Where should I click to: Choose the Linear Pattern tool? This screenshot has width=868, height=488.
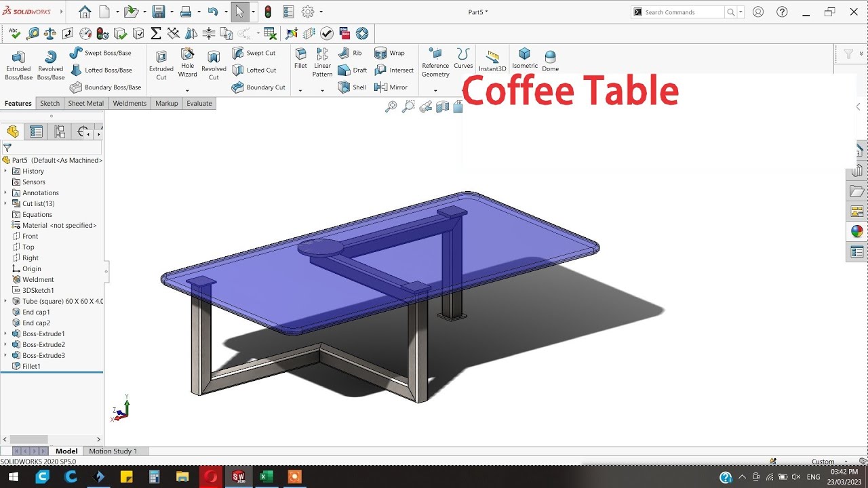click(322, 62)
